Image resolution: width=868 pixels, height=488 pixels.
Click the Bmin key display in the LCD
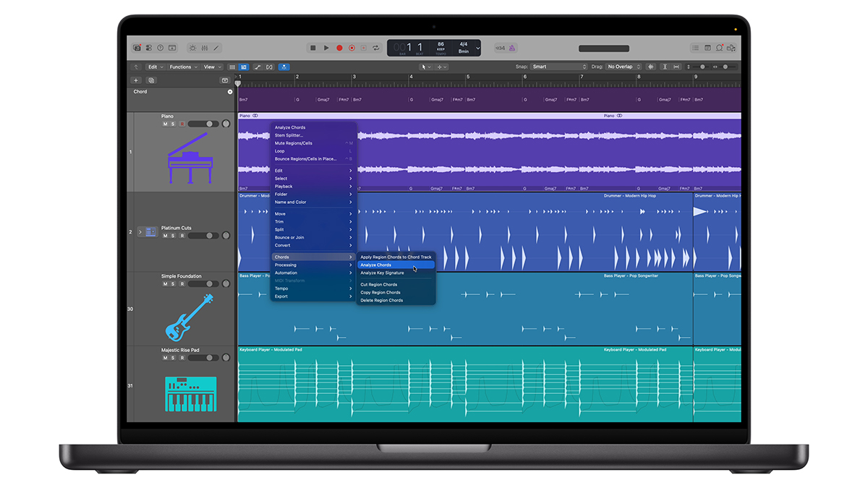[463, 51]
